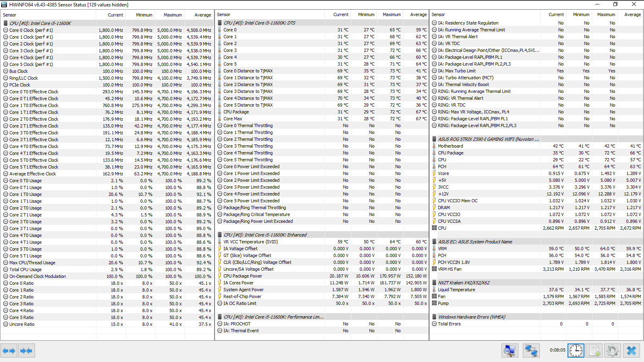Screen dimensions: 644x362
Task: Click chip icon beside Intel Core i5-11600K: Enhanced header
Action: [x=220, y=235]
